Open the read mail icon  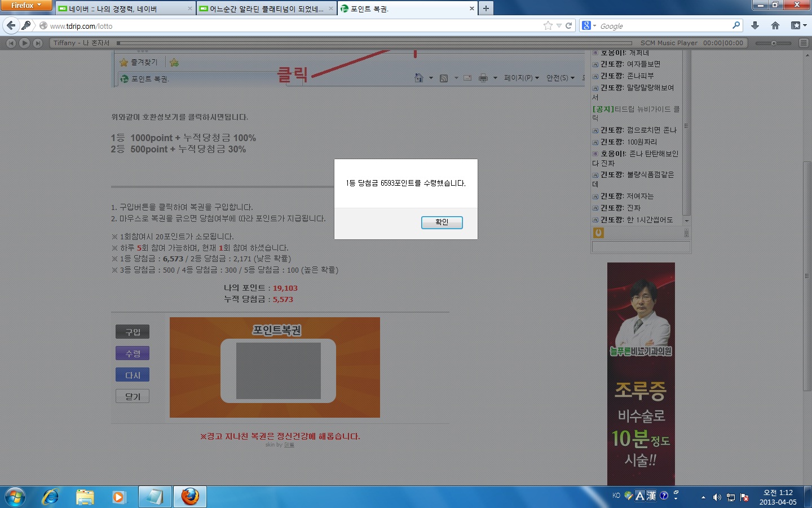(x=467, y=78)
